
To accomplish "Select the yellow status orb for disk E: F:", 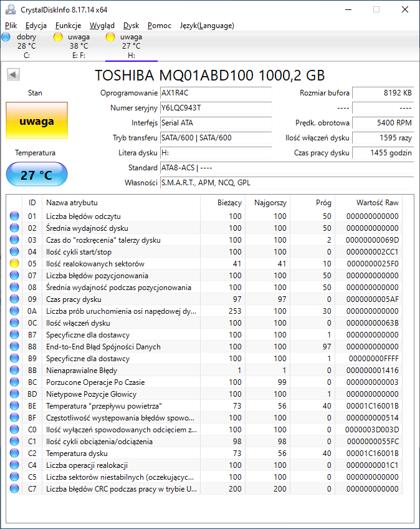I will tap(58, 37).
